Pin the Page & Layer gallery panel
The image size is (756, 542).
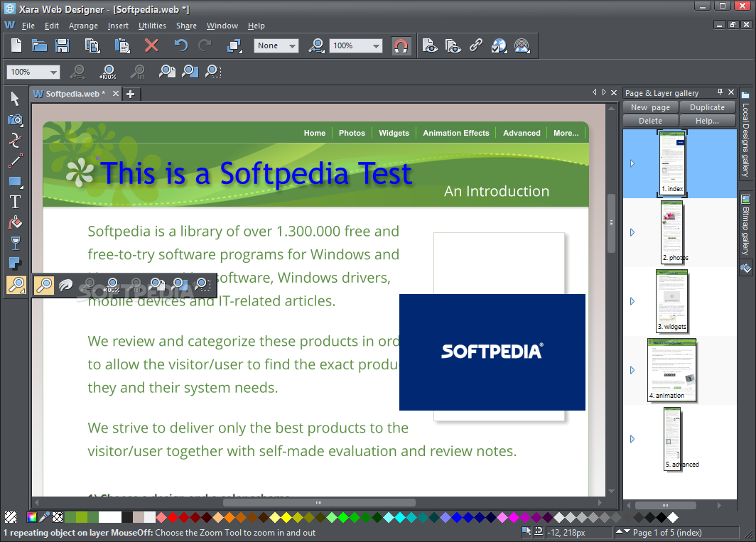(x=720, y=92)
